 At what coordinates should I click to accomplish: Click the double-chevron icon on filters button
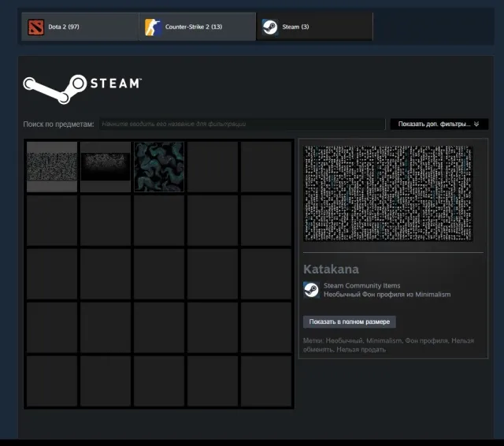click(x=476, y=125)
